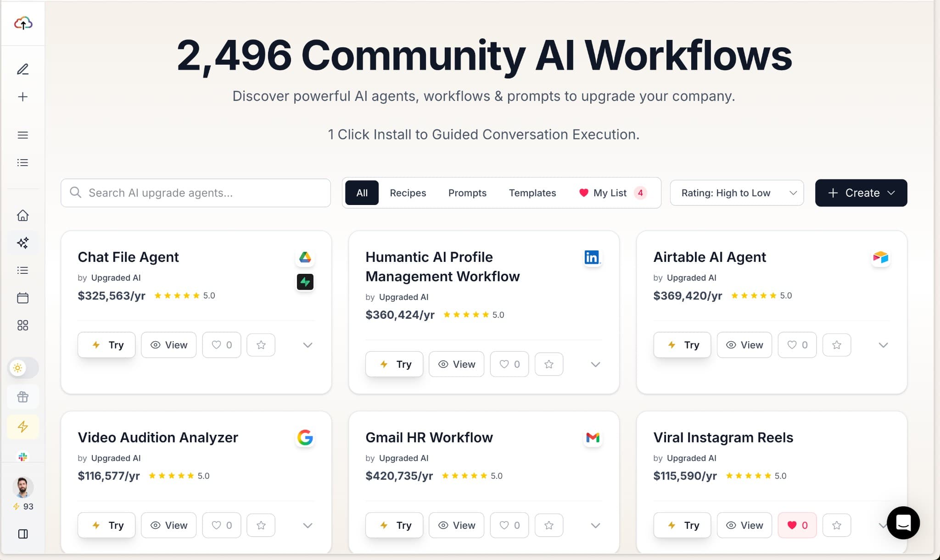Expand the Airtable AI Agent card chevron
This screenshot has width=940, height=560.
[x=883, y=345]
